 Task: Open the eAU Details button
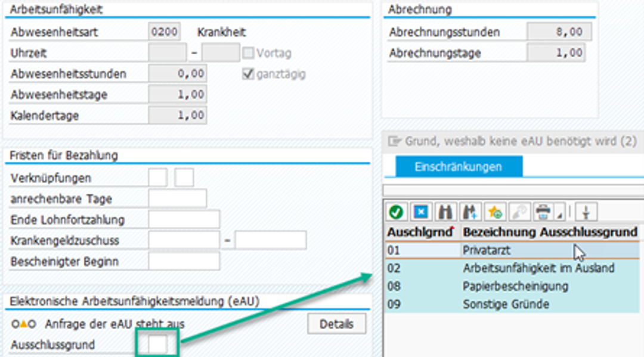[x=337, y=324]
